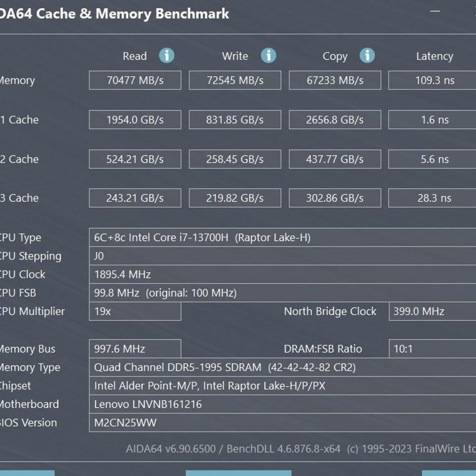Click the Memory Write 72545 MB/s box
The height and width of the screenshot is (476, 476).
tap(235, 80)
